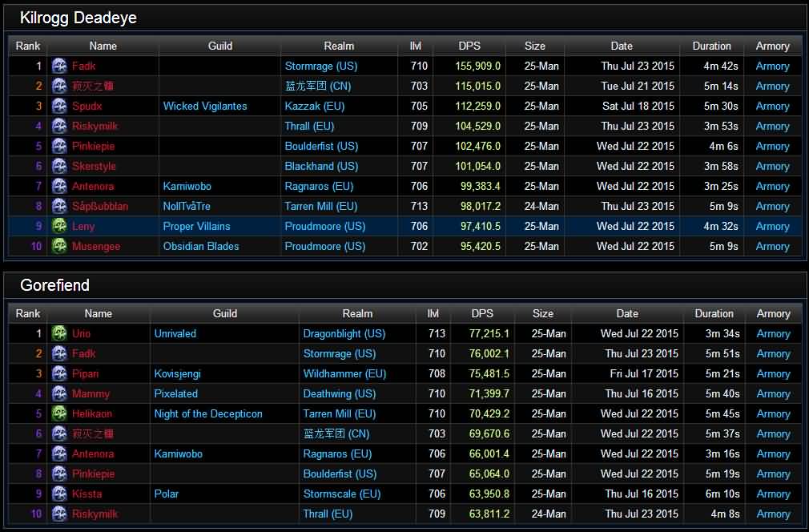Open Helikaon player name link
Viewport: 809px width, 532px height.
coord(92,414)
